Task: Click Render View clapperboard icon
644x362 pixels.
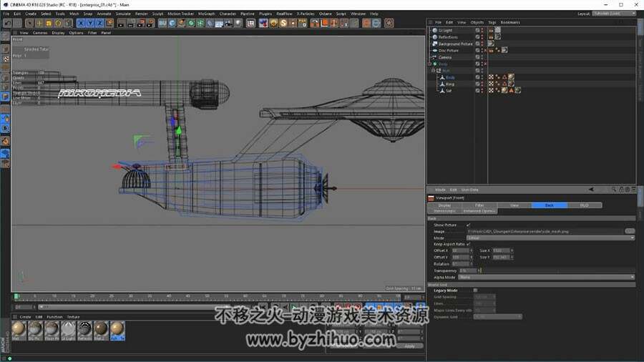Action: pyautogui.click(x=121, y=23)
